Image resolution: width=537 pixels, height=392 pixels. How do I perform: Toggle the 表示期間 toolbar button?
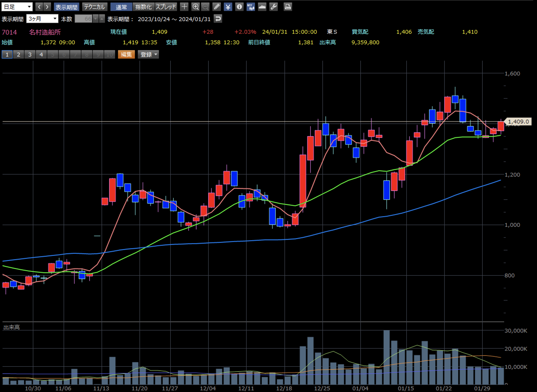66,7
